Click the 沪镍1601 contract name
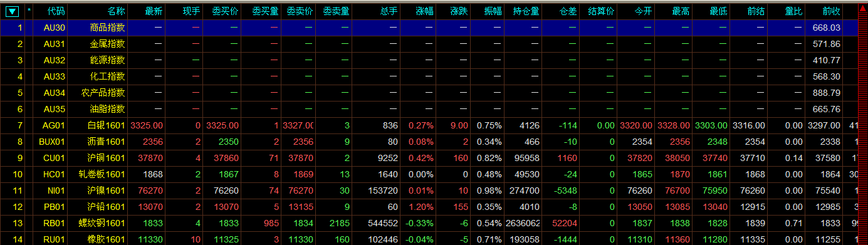Screen dimensions: 868x245 pos(107,190)
